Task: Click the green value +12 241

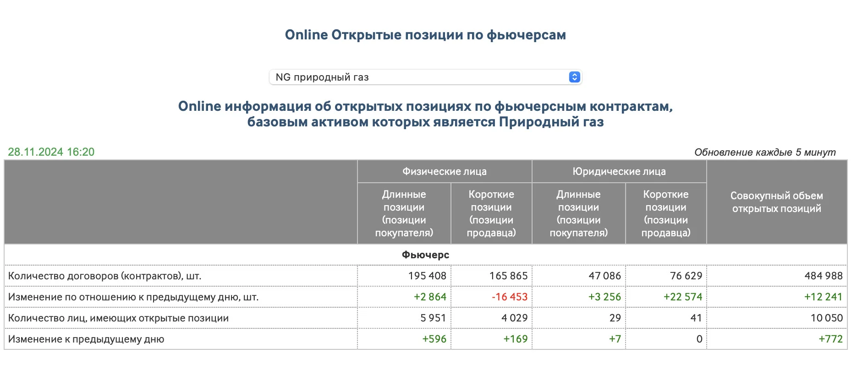Action: pyautogui.click(x=824, y=297)
